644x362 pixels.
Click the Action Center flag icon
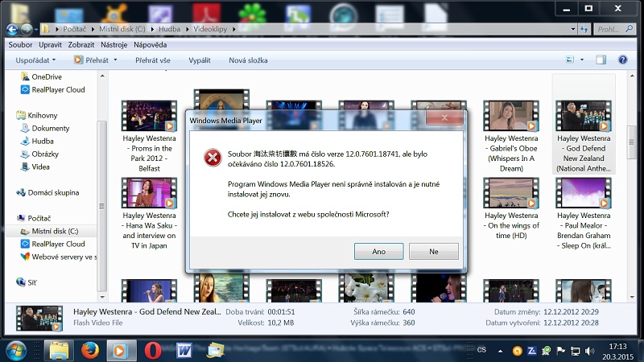point(560,351)
